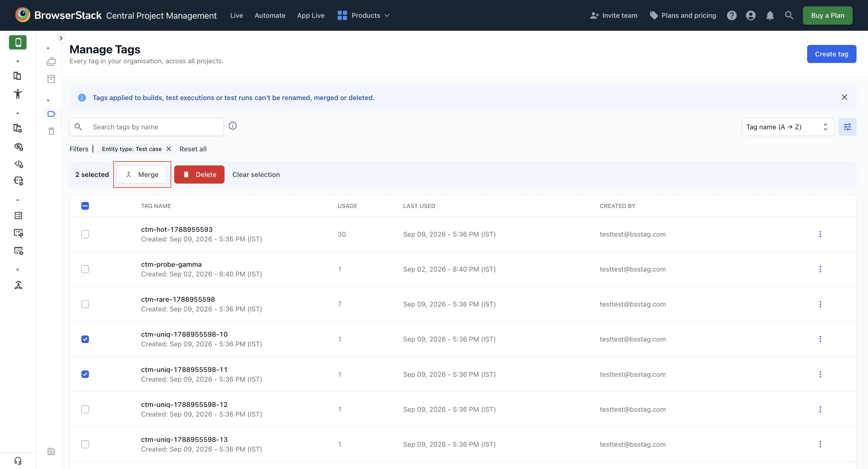Screen dimensions: 868x469
Task: Open the low-code </> gear sidebar icon
Action: tap(18, 164)
